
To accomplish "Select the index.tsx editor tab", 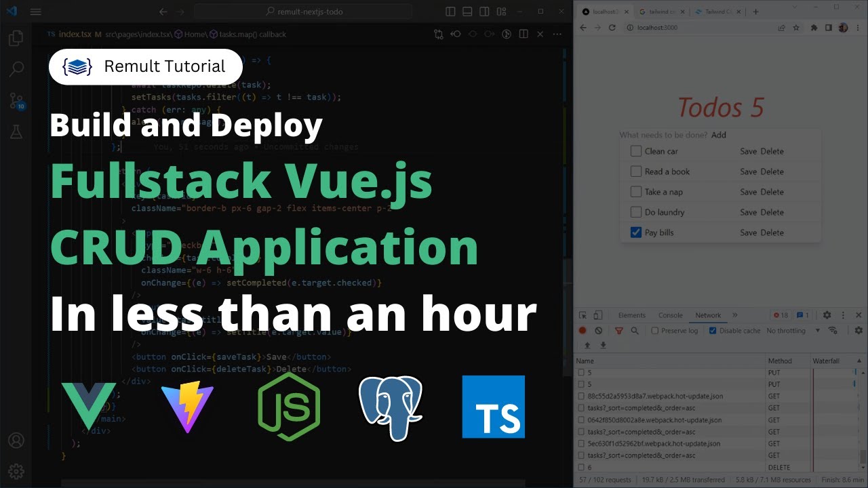I will pyautogui.click(x=74, y=34).
